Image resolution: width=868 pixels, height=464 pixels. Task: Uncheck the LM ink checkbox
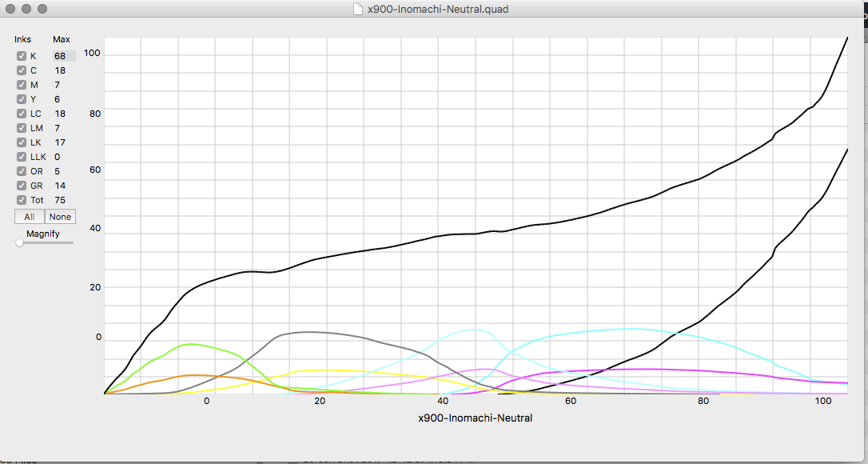pyautogui.click(x=22, y=128)
